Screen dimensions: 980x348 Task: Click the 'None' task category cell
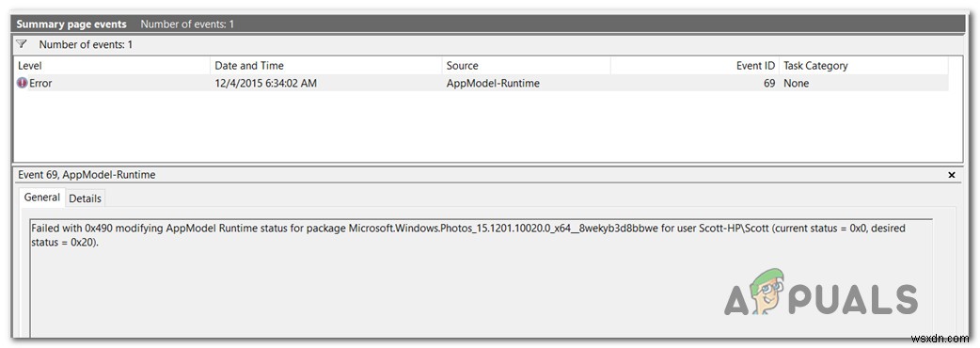click(796, 83)
